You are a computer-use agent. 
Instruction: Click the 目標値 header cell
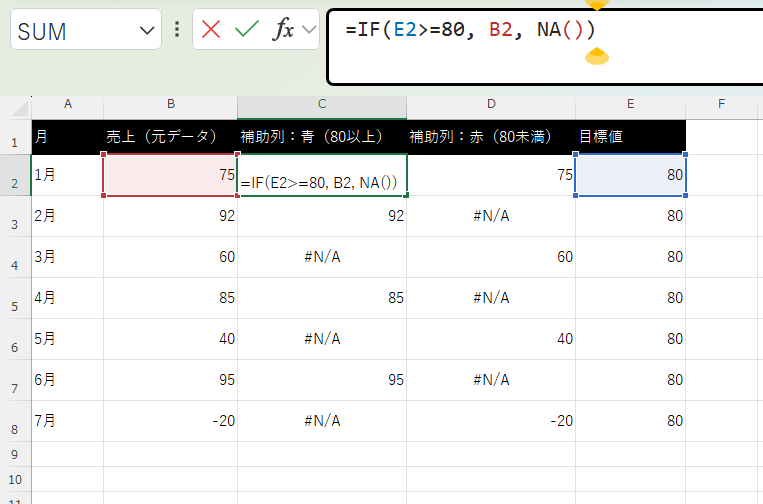pyautogui.click(x=630, y=137)
